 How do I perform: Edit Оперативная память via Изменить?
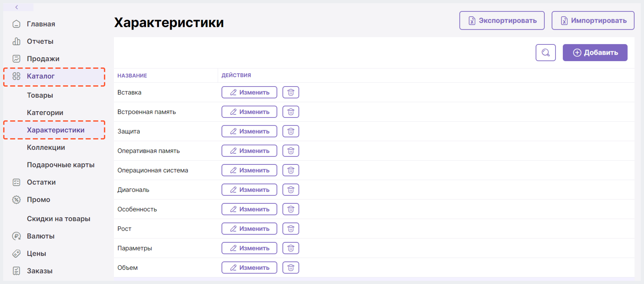[249, 151]
